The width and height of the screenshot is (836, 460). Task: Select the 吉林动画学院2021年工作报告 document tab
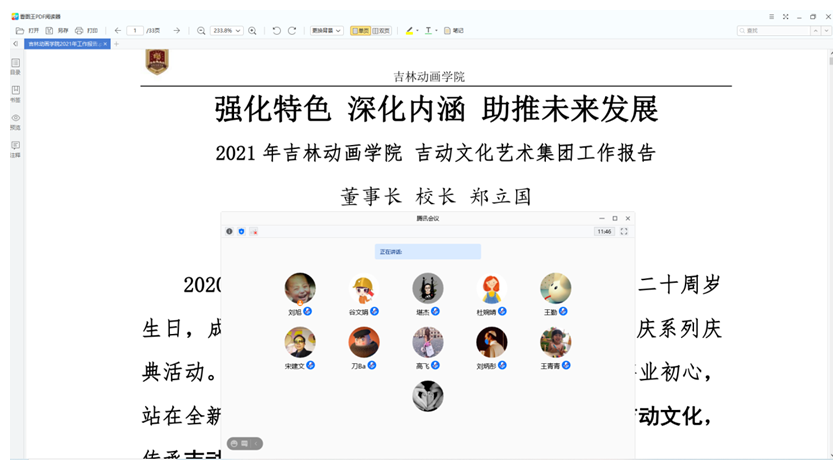(63, 44)
